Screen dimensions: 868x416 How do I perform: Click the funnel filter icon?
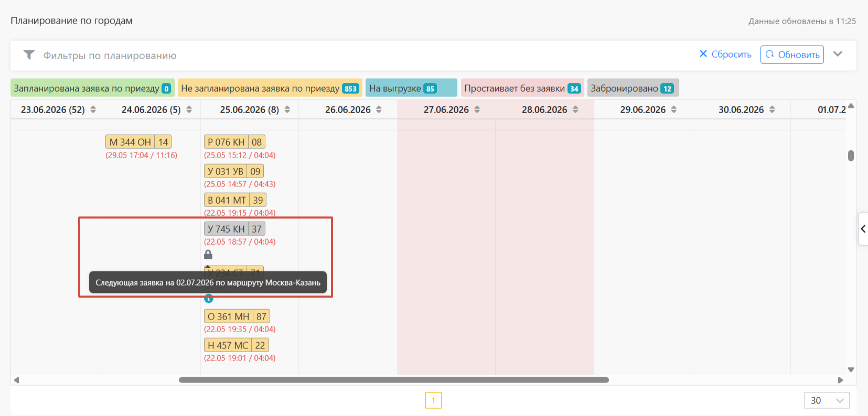tap(29, 54)
